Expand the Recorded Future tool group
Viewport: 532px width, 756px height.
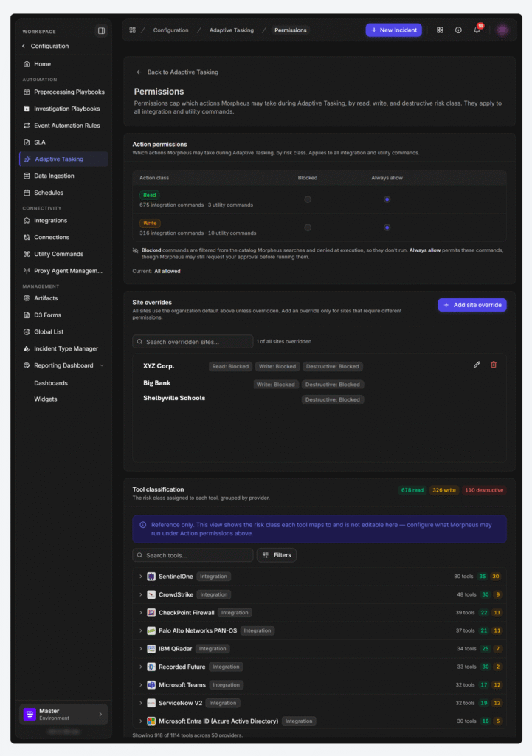[141, 667]
